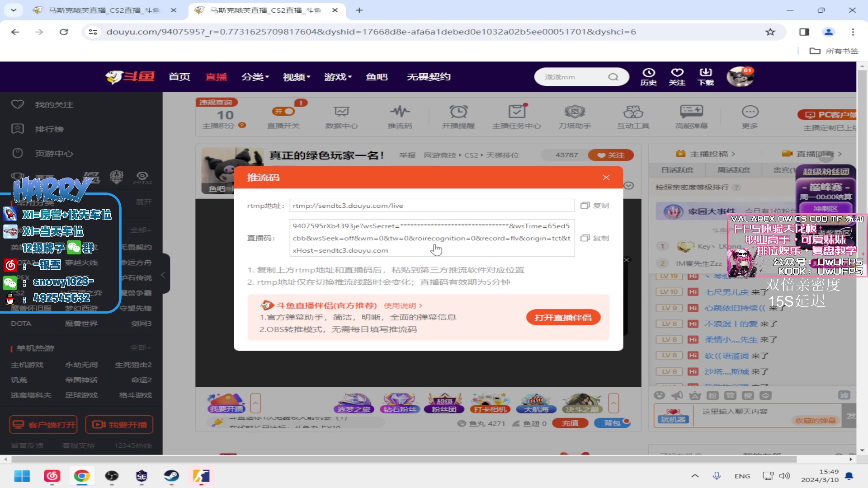The height and width of the screenshot is (488, 868).
Task: Select 首页 in the top navigation
Action: tap(179, 77)
